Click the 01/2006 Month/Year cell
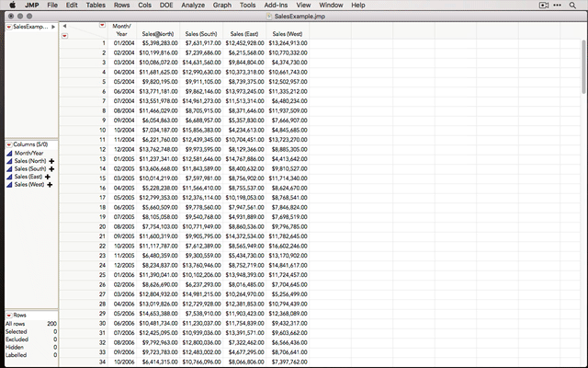588x368 pixels. click(x=124, y=275)
